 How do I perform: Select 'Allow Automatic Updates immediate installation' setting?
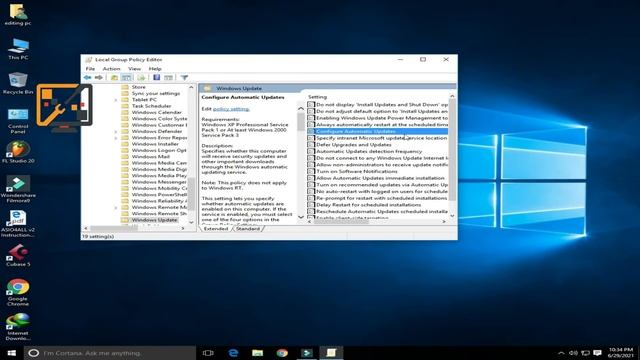(380, 178)
